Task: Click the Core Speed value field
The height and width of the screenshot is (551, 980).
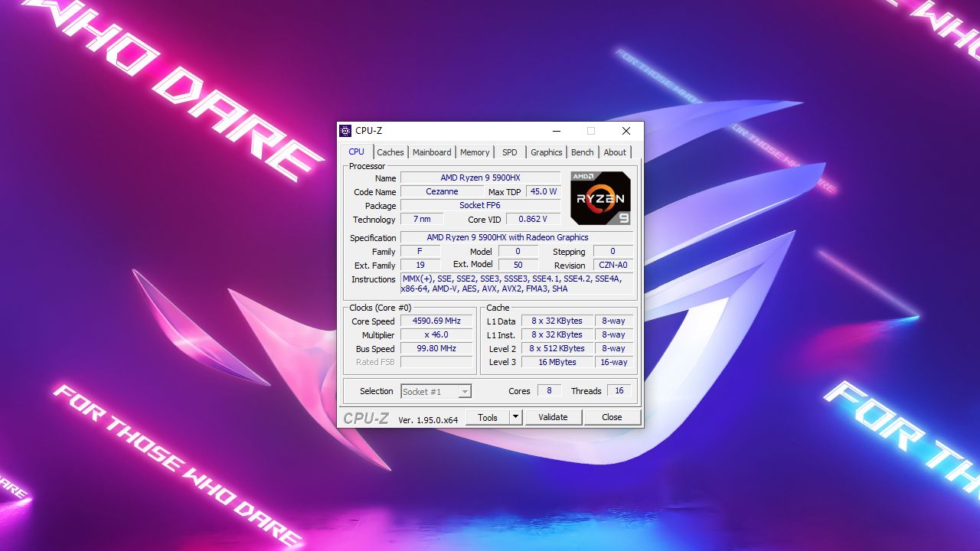Action: (x=436, y=321)
